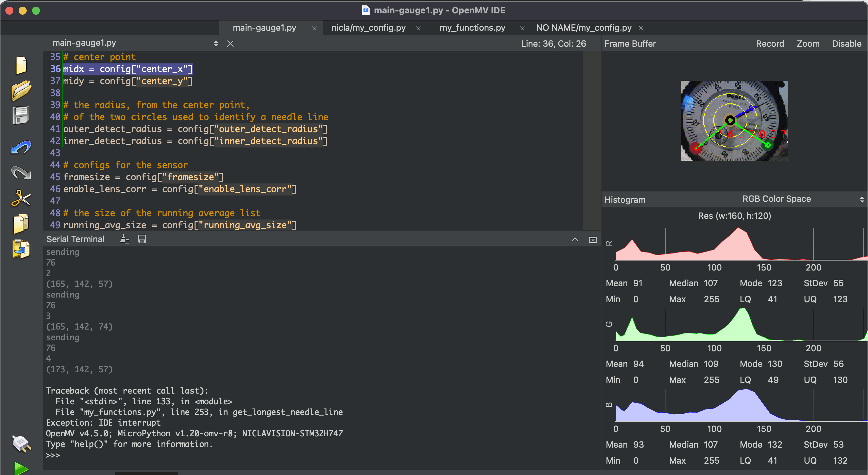Create a new file from the sidebar

(x=21, y=65)
